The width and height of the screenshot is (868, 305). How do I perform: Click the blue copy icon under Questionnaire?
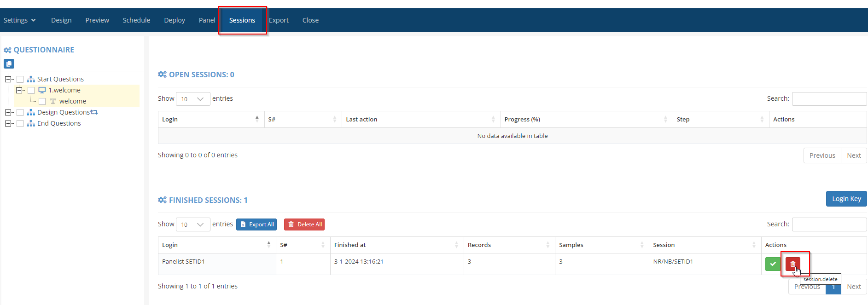(9, 64)
